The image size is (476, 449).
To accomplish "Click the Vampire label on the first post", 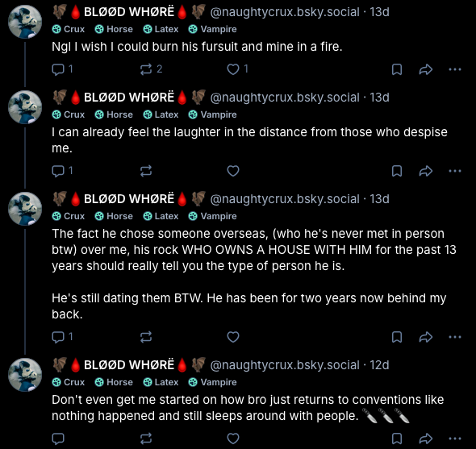I will coord(212,29).
